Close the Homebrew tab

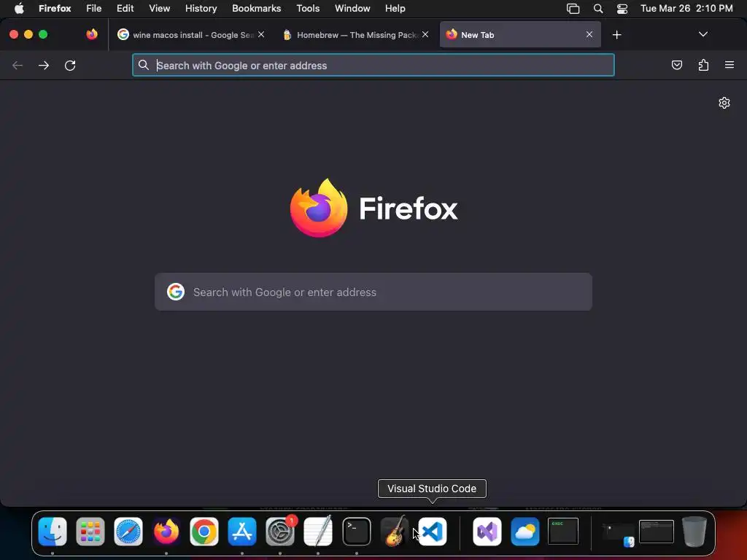425,34
